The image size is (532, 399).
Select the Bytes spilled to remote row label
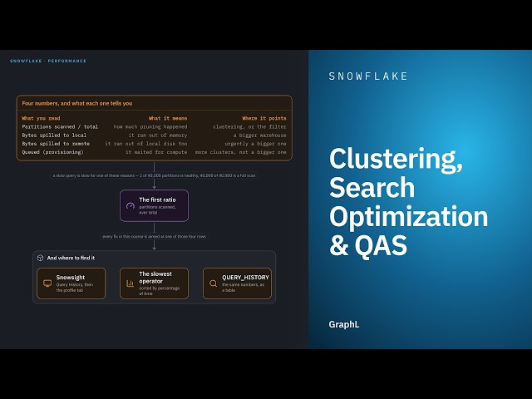click(x=56, y=144)
